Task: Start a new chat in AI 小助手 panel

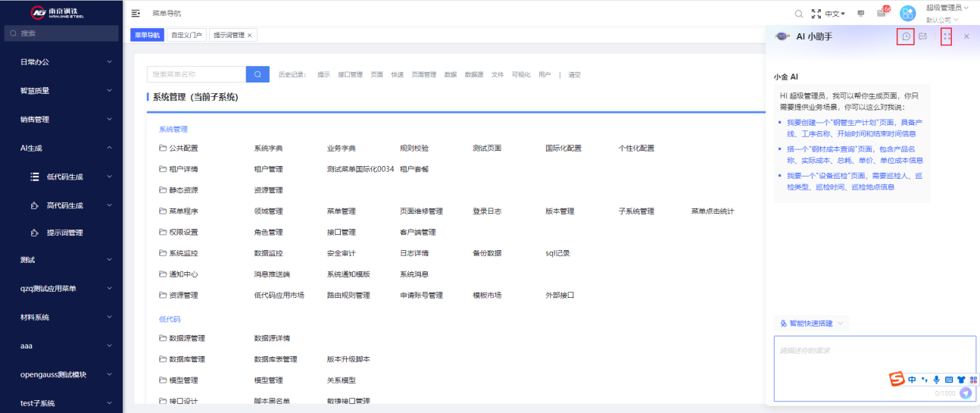Action: pos(923,36)
